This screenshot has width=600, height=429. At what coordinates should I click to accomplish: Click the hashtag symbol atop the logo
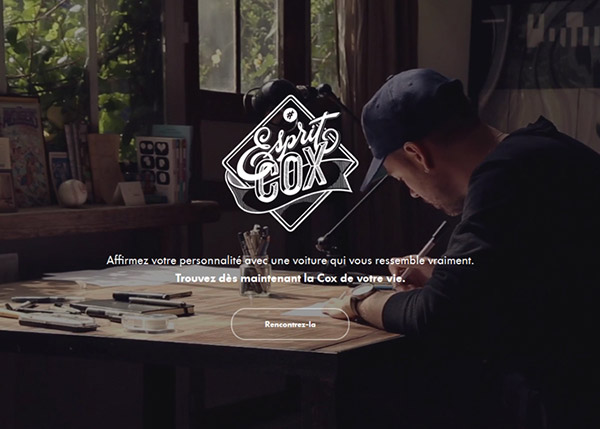pyautogui.click(x=287, y=114)
